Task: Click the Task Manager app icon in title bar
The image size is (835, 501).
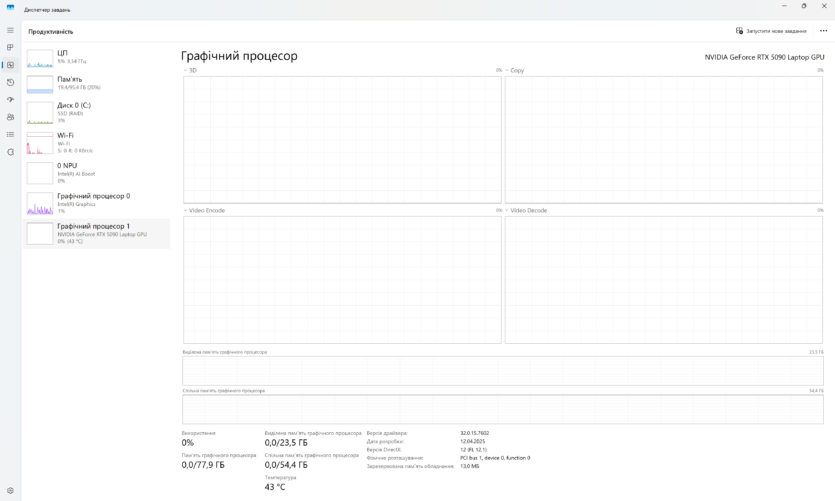Action: (10, 7)
